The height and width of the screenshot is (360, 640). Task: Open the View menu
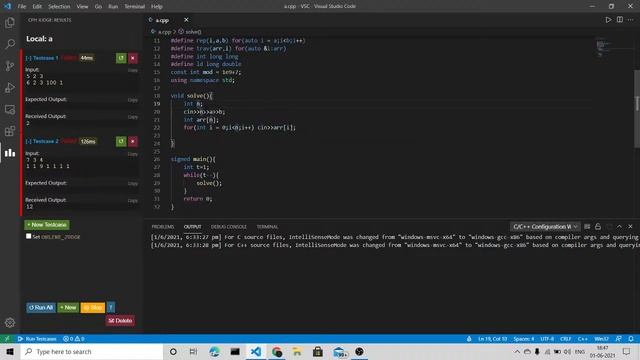[x=82, y=7]
